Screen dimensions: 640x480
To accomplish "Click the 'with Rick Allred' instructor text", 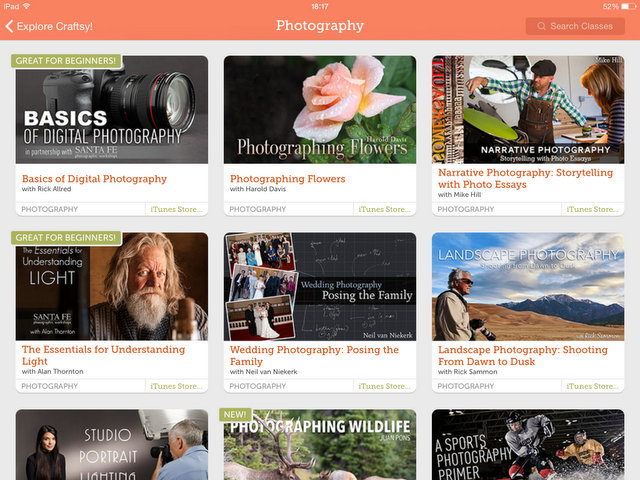I will point(47,189).
